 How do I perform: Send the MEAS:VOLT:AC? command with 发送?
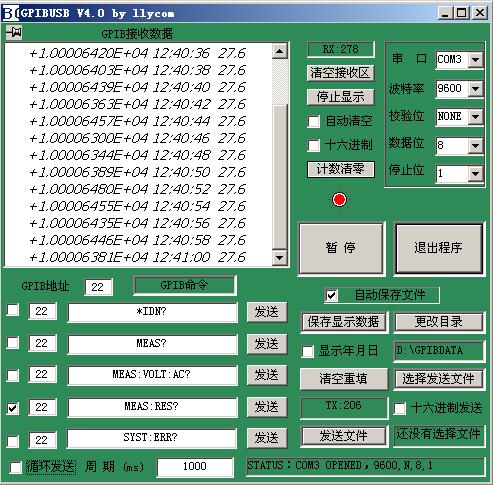click(x=267, y=375)
